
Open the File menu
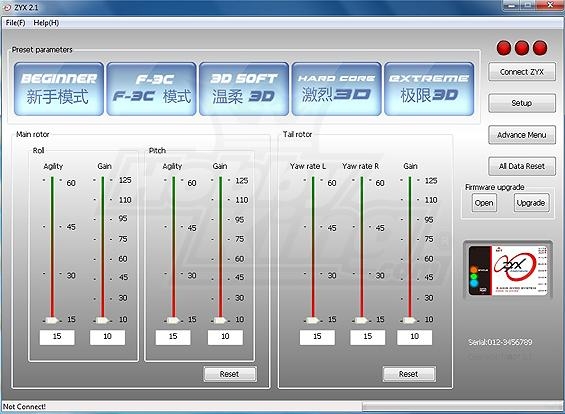15,23
